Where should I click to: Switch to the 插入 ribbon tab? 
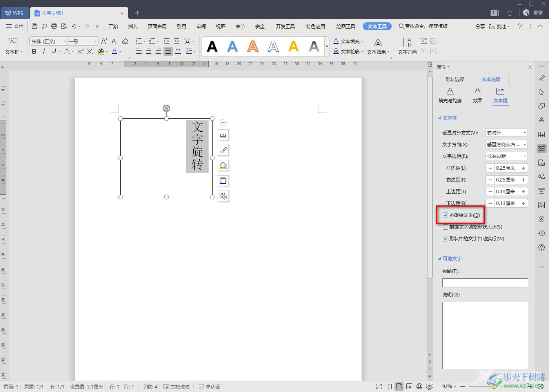click(133, 26)
